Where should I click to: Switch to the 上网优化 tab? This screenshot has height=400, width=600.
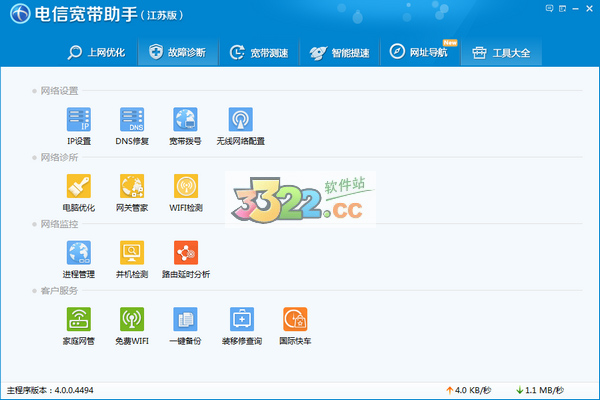click(x=96, y=52)
